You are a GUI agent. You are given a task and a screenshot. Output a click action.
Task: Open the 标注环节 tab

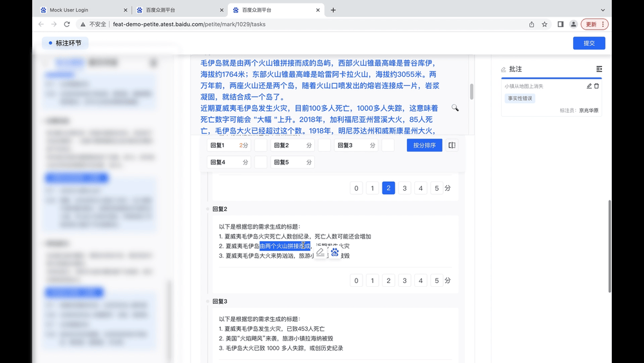[x=65, y=43]
